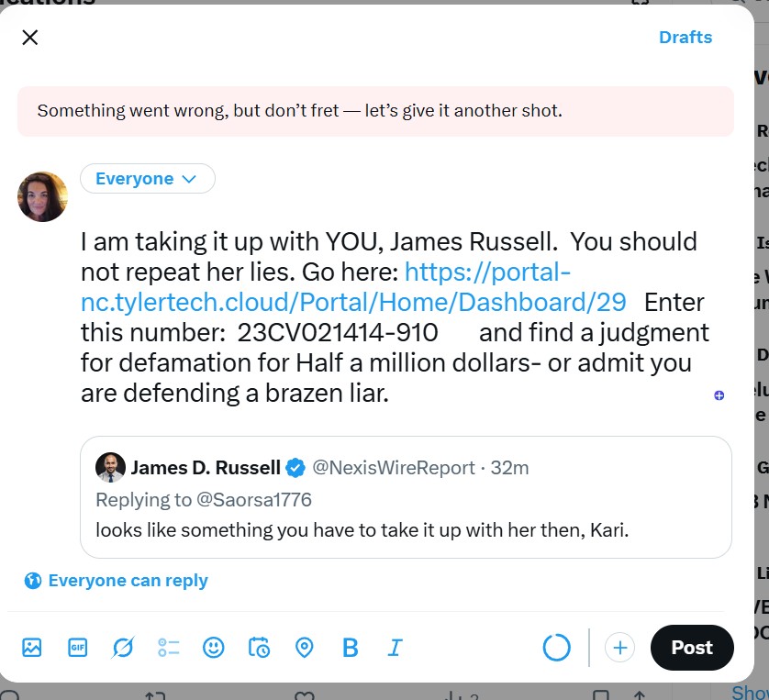Open the Everyone audience dropdown

(x=147, y=179)
